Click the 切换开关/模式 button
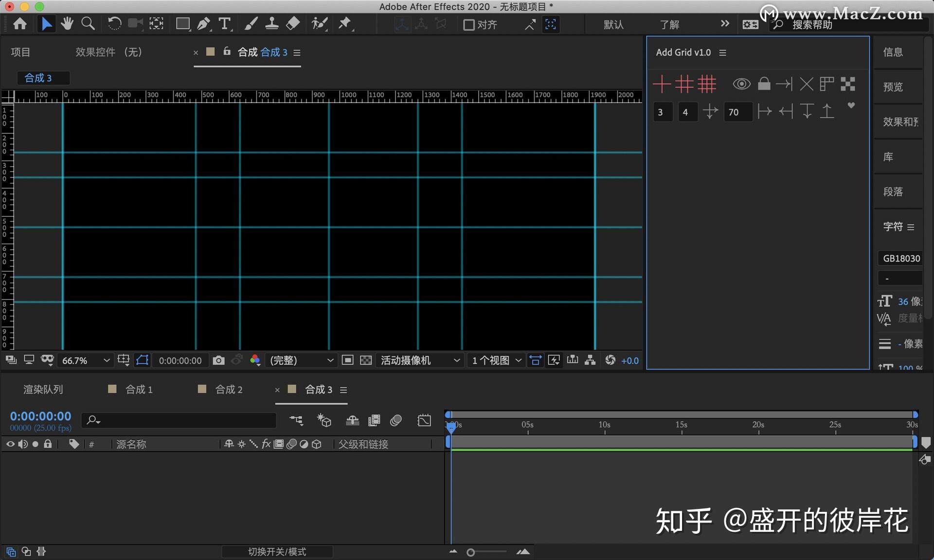This screenshot has height=560, width=934. (277, 551)
